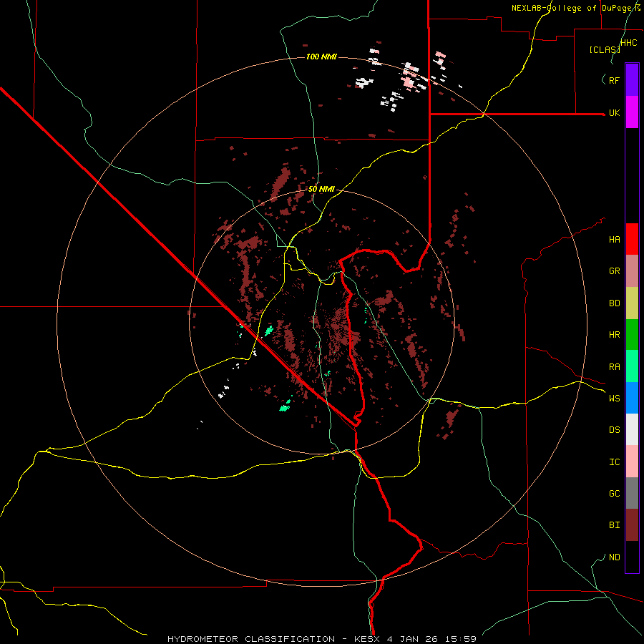Click the HA red legend swatch

coord(632,239)
